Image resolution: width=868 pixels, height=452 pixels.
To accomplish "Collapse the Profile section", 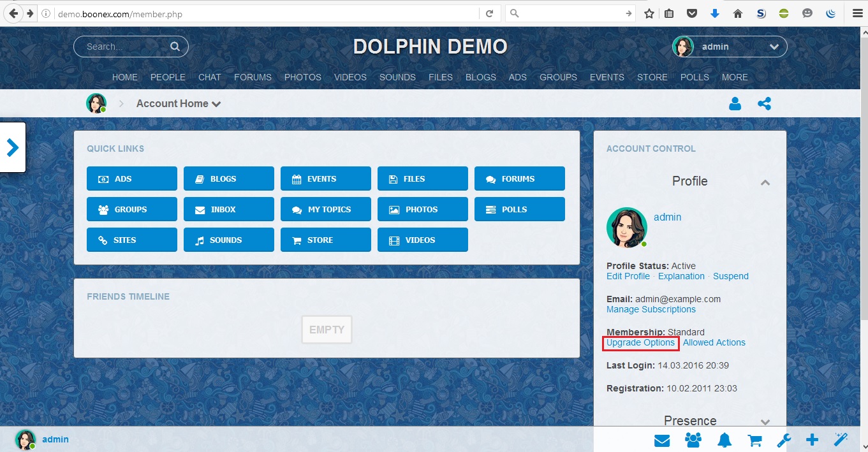I will click(x=765, y=182).
